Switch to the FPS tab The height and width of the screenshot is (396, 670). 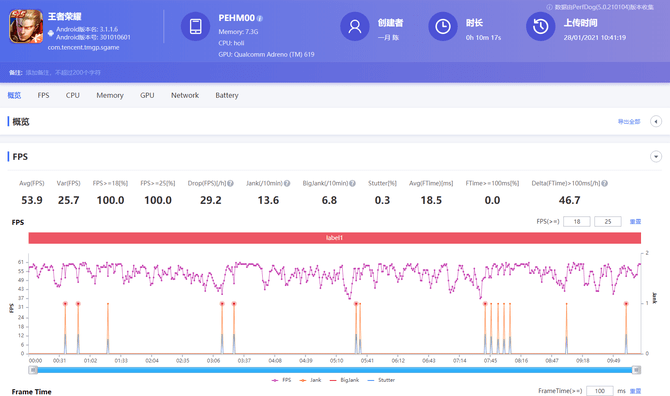coord(43,95)
